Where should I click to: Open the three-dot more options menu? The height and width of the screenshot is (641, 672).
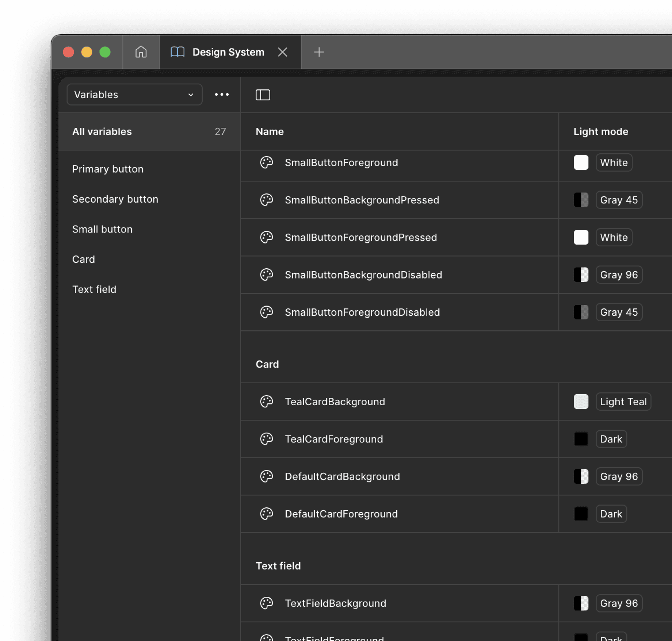(222, 95)
